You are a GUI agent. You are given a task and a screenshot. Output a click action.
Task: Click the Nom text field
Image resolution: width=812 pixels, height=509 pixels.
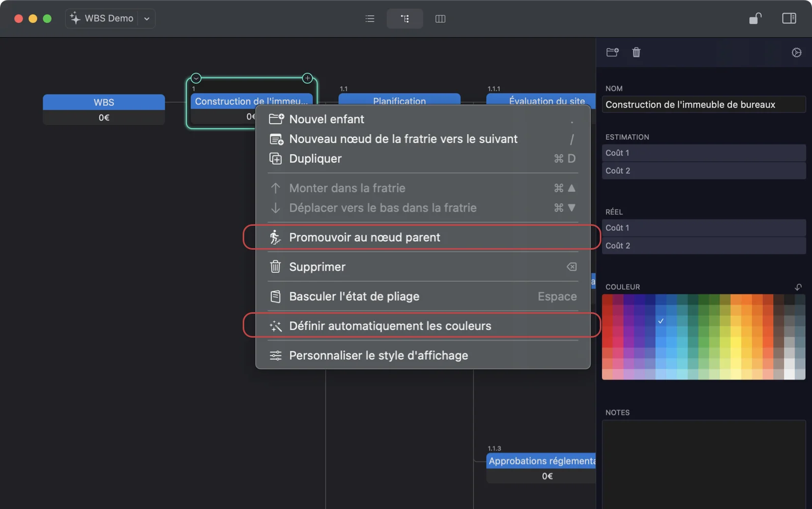[x=703, y=105]
